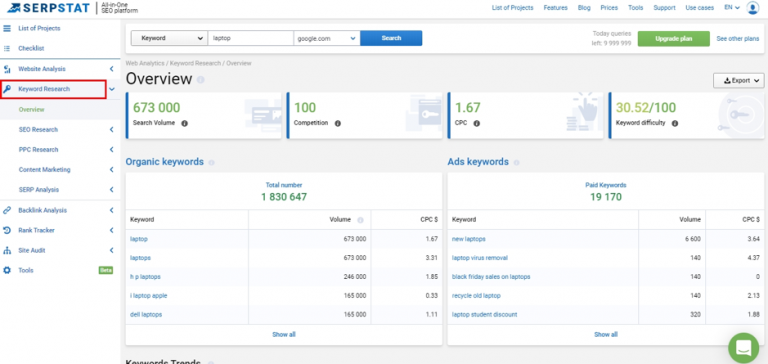Open the 'new laptops' ads keyword link
The width and height of the screenshot is (768, 364).
(x=469, y=239)
